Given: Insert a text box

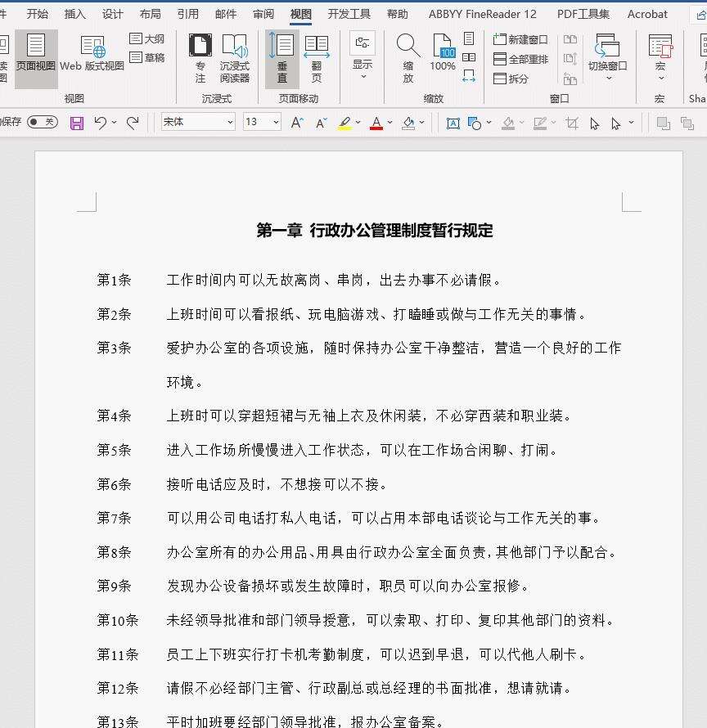Looking at the screenshot, I should pyautogui.click(x=453, y=123).
